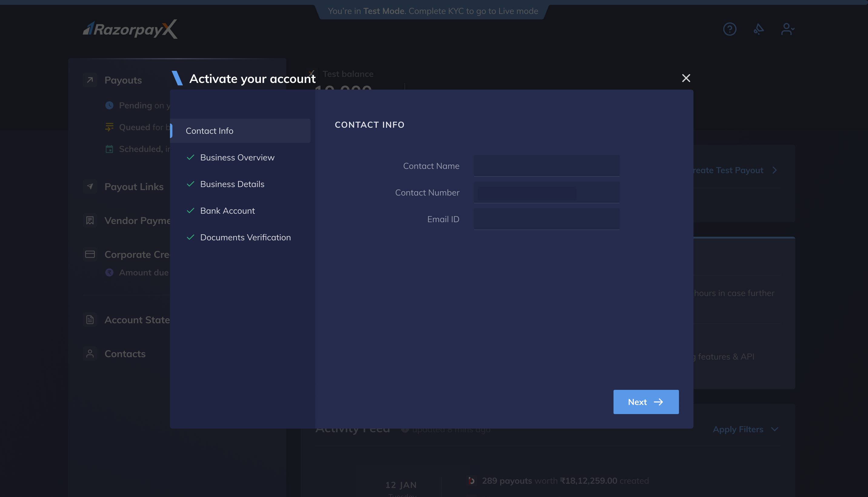Click the Contacts person icon
The height and width of the screenshot is (497, 868).
pos(90,354)
